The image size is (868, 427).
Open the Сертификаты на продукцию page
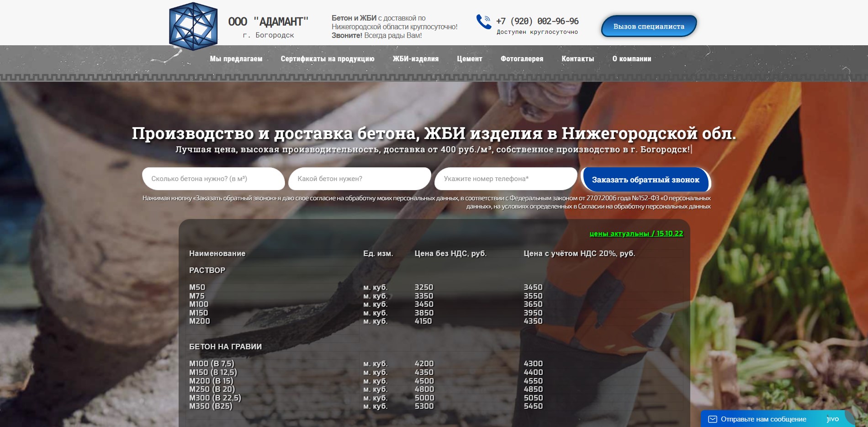click(x=327, y=59)
